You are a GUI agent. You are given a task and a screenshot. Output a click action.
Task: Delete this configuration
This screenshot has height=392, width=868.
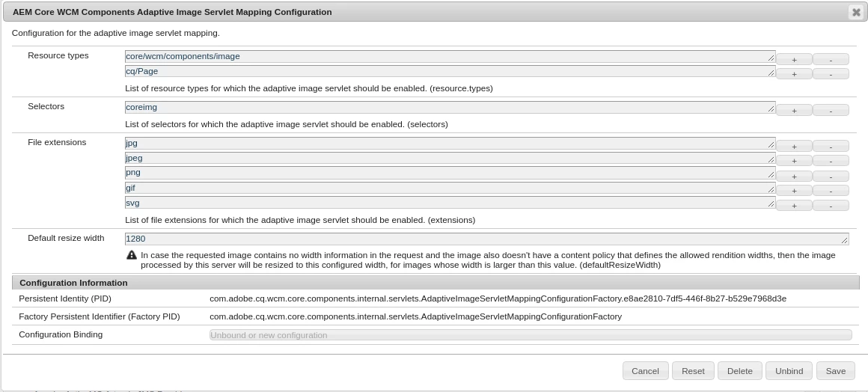click(x=739, y=371)
